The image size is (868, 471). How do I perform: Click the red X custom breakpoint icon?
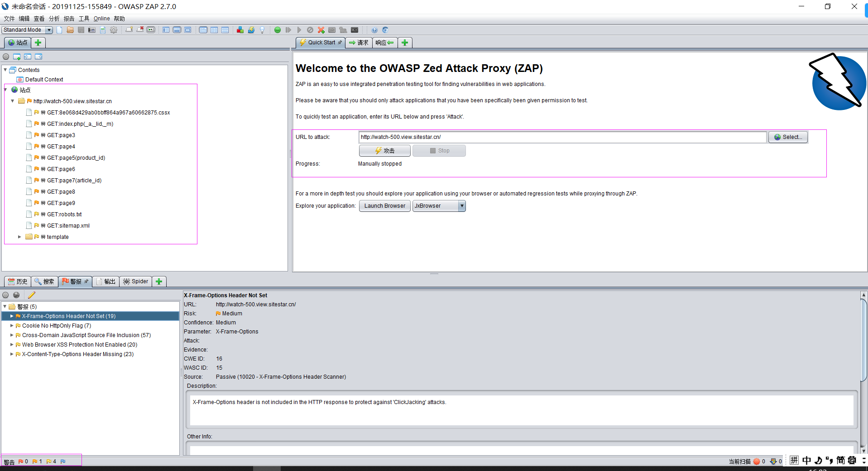coord(321,30)
